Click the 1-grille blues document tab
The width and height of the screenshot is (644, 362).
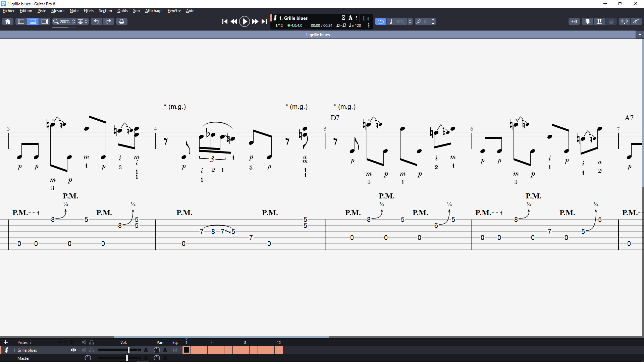click(317, 35)
